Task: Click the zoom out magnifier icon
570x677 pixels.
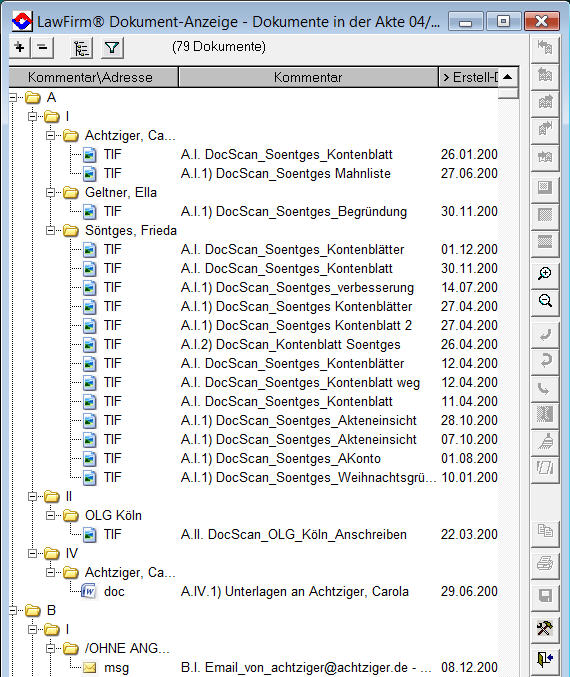Action: [x=545, y=301]
